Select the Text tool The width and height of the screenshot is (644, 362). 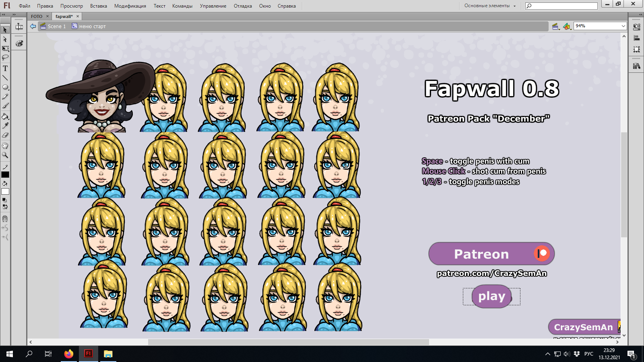point(5,68)
